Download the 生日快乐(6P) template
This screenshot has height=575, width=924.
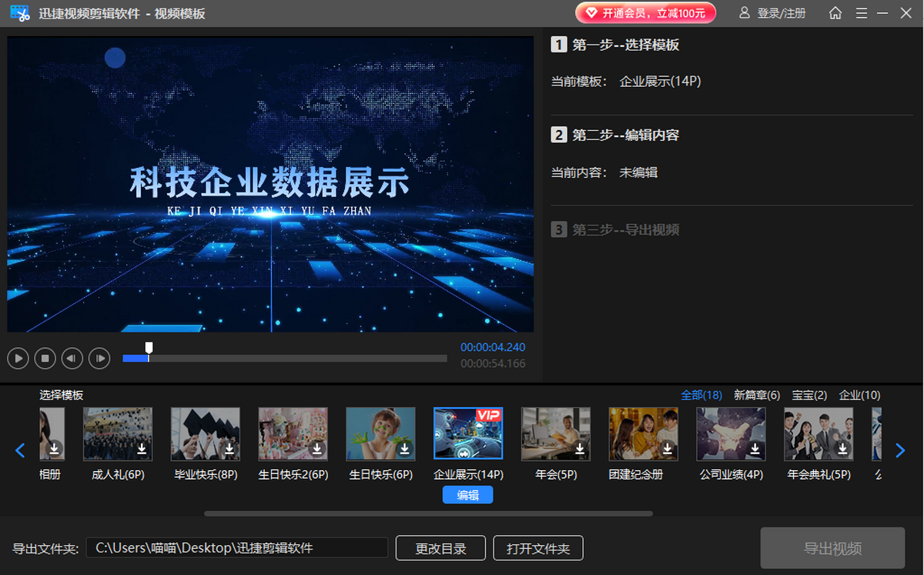click(x=405, y=449)
